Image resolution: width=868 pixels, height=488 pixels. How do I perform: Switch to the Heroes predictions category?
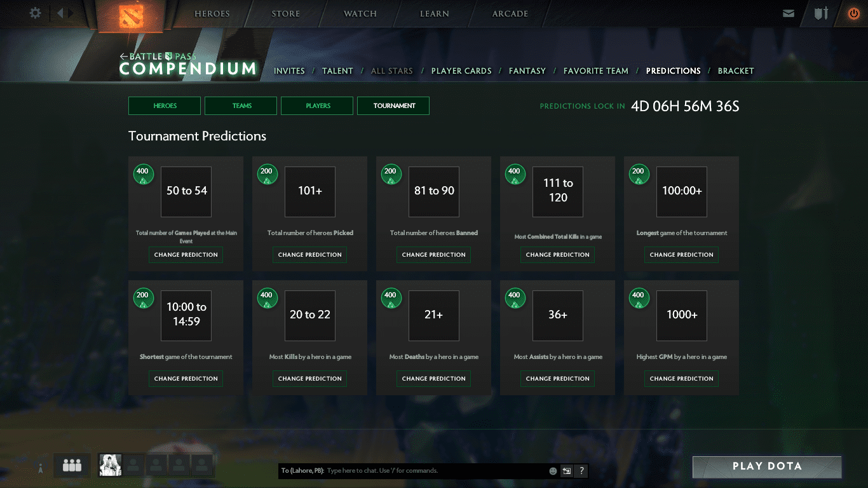(165, 106)
